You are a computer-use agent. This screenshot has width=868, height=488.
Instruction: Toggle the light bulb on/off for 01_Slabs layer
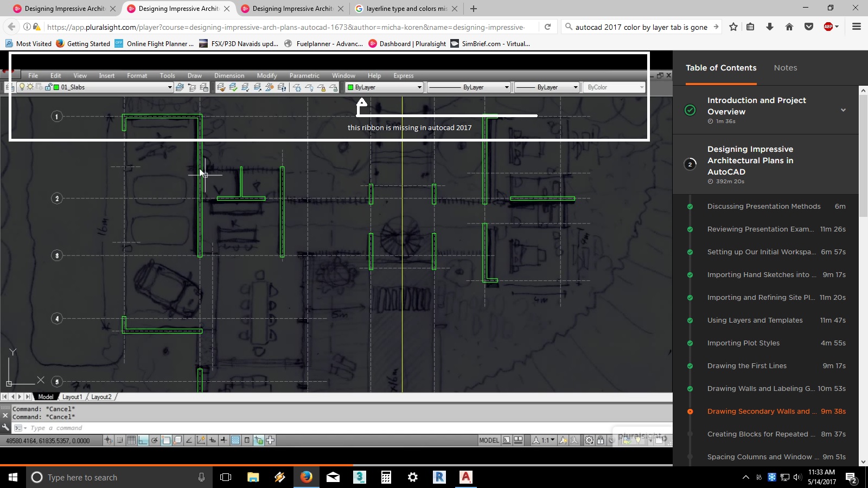[22, 87]
